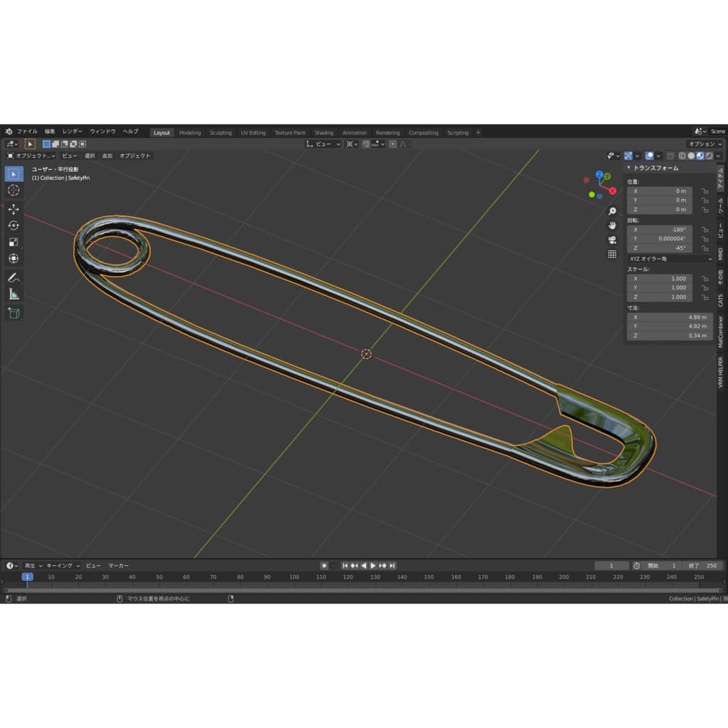
Task: Set selection mode to new (first square icon)
Action: 46,144
